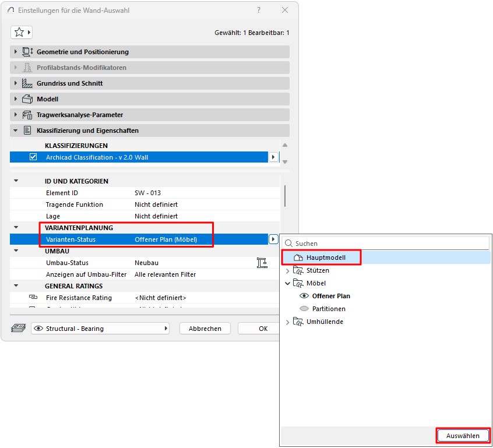
Task: Click the Umbau-Status value Neubau
Action: 146,263
